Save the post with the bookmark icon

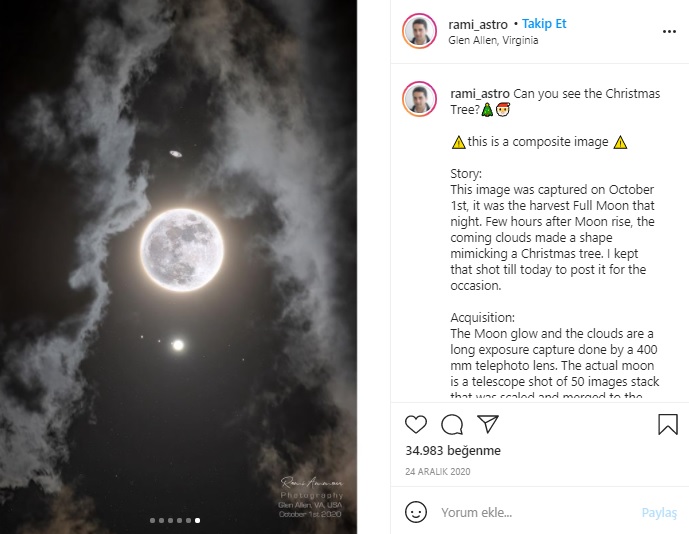(667, 424)
